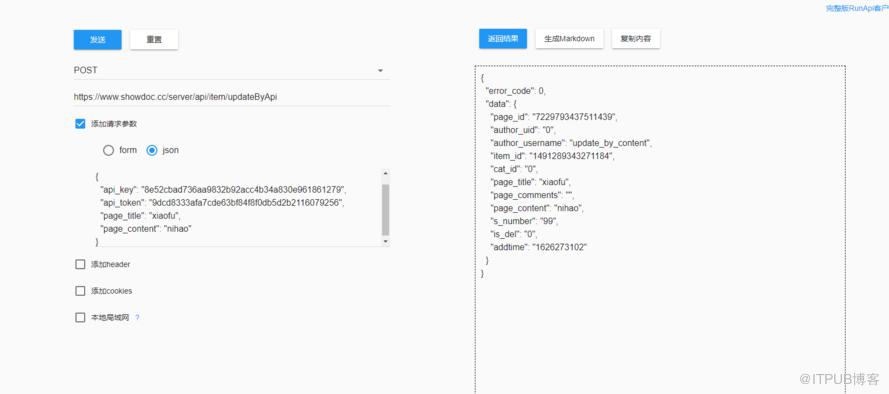Click the "cat_id" response line

pyautogui.click(x=514, y=169)
